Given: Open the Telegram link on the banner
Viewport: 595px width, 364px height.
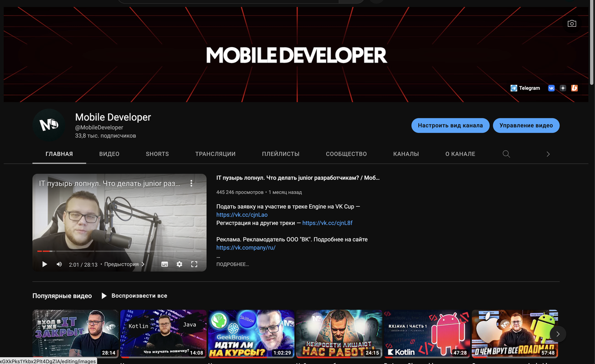Looking at the screenshot, I should [x=526, y=88].
